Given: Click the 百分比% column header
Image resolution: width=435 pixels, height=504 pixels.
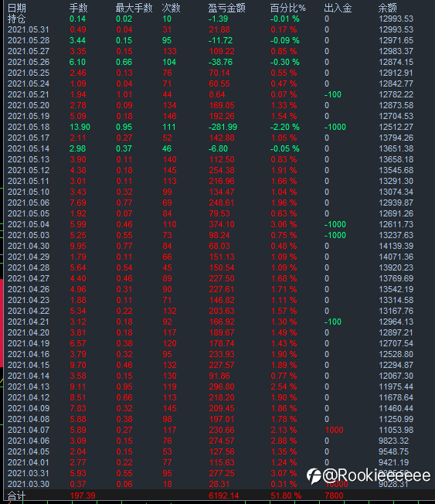Looking at the screenshot, I should coord(288,8).
